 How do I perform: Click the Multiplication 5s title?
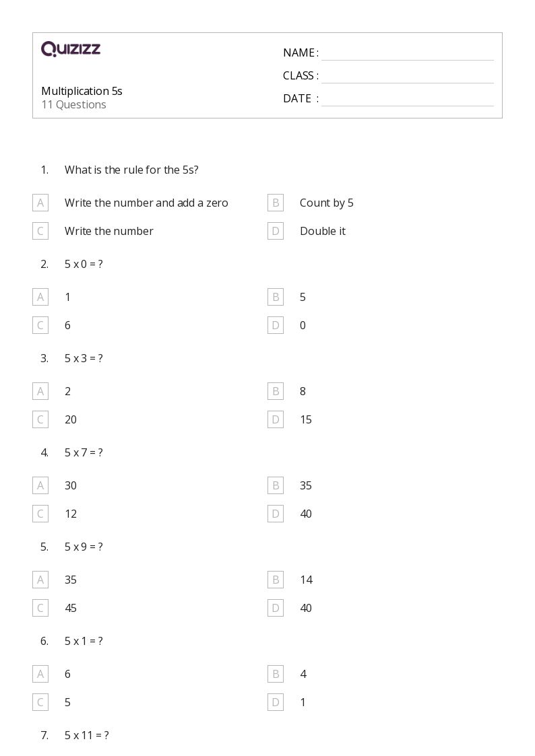click(x=82, y=91)
